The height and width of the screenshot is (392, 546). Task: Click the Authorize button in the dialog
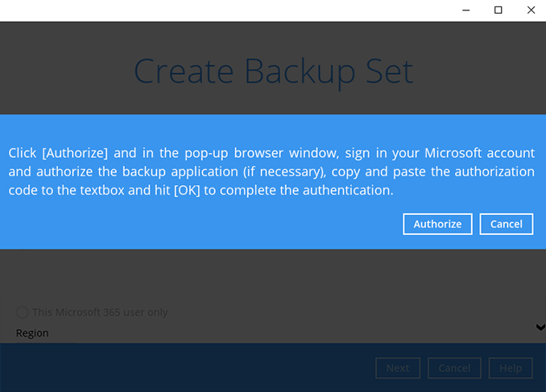pyautogui.click(x=437, y=225)
